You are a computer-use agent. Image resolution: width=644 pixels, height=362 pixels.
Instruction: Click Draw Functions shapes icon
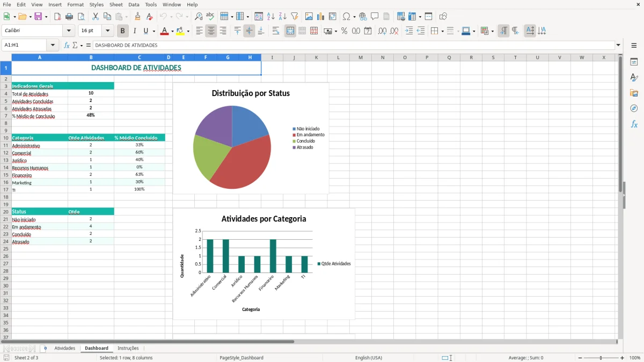click(443, 17)
